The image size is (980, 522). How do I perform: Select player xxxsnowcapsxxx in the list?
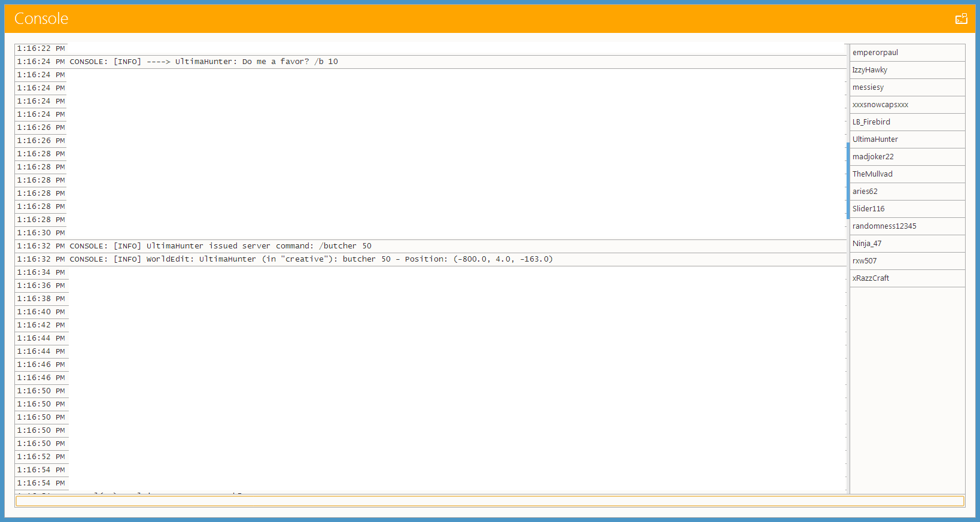coord(907,105)
